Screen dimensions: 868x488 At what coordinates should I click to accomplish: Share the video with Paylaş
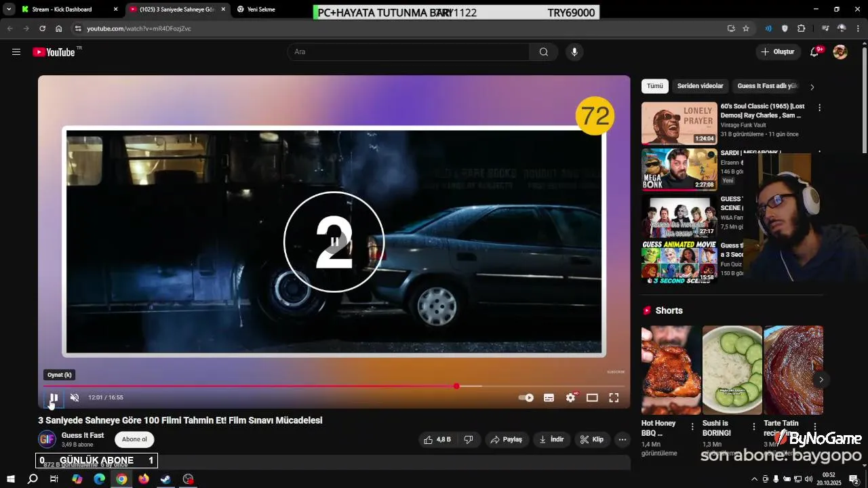pyautogui.click(x=507, y=439)
